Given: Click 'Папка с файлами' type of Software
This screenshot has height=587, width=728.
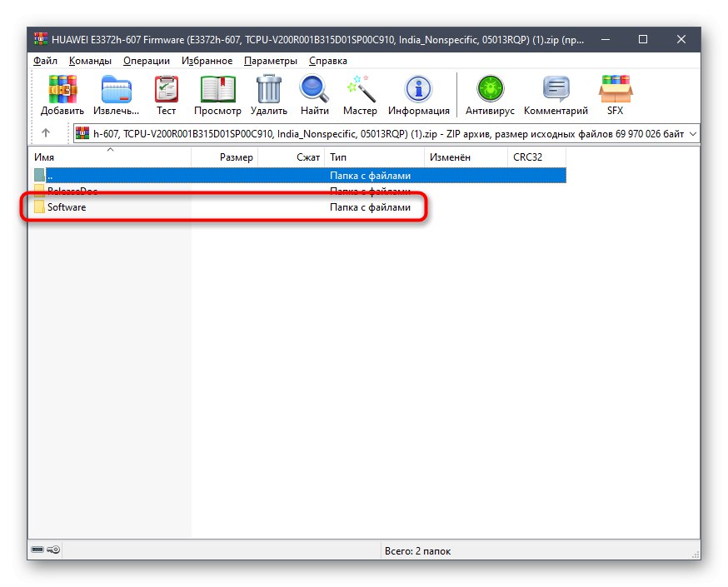Looking at the screenshot, I should click(370, 207).
